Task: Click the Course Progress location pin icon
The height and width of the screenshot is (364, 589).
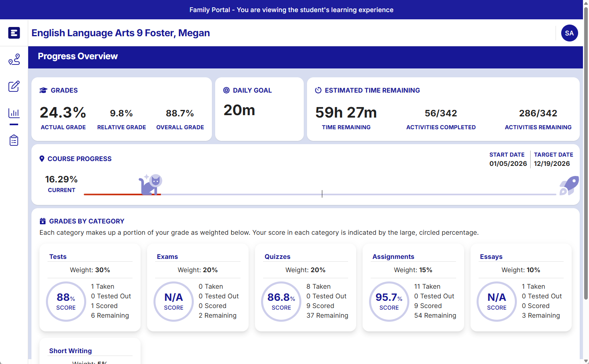Action: 42,159
